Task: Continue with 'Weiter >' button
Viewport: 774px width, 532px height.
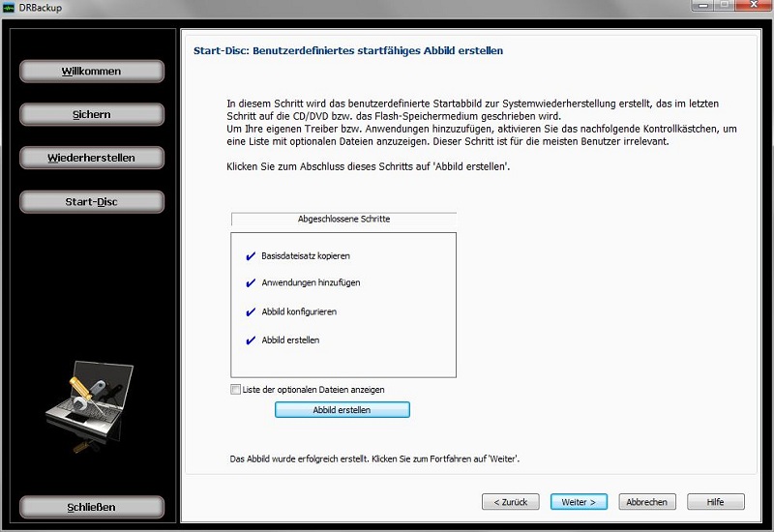Action: (579, 502)
